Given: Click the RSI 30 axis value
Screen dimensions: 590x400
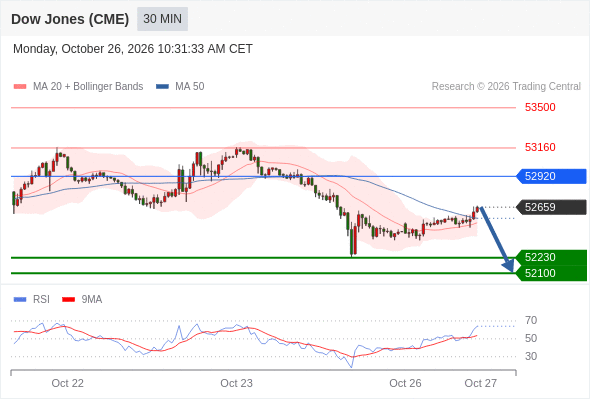Looking at the screenshot, I should 531,356.
